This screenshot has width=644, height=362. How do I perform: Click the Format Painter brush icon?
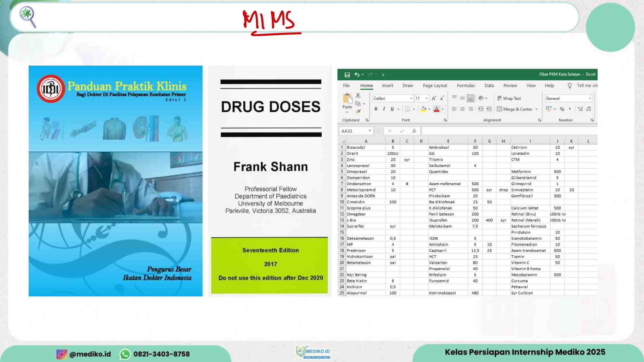[358, 111]
